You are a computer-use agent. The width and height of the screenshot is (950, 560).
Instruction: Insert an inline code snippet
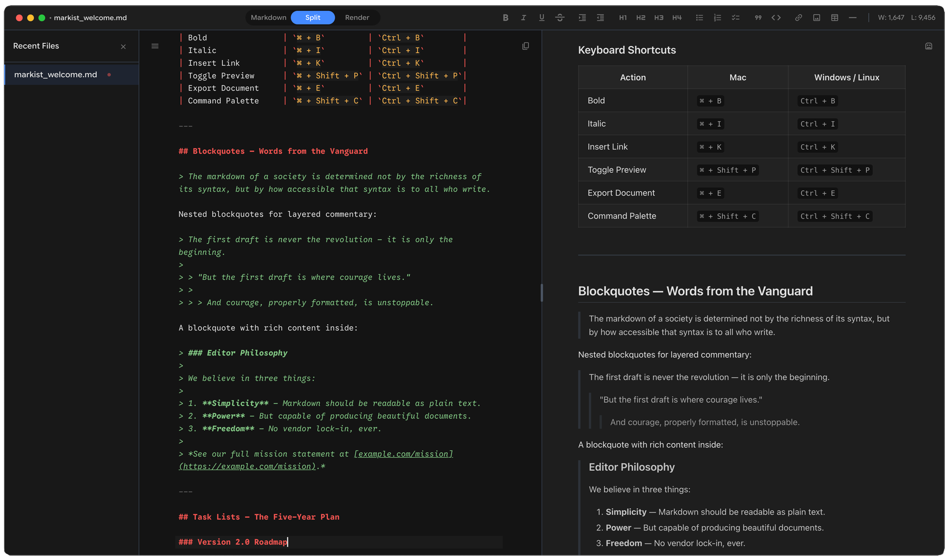click(x=776, y=18)
